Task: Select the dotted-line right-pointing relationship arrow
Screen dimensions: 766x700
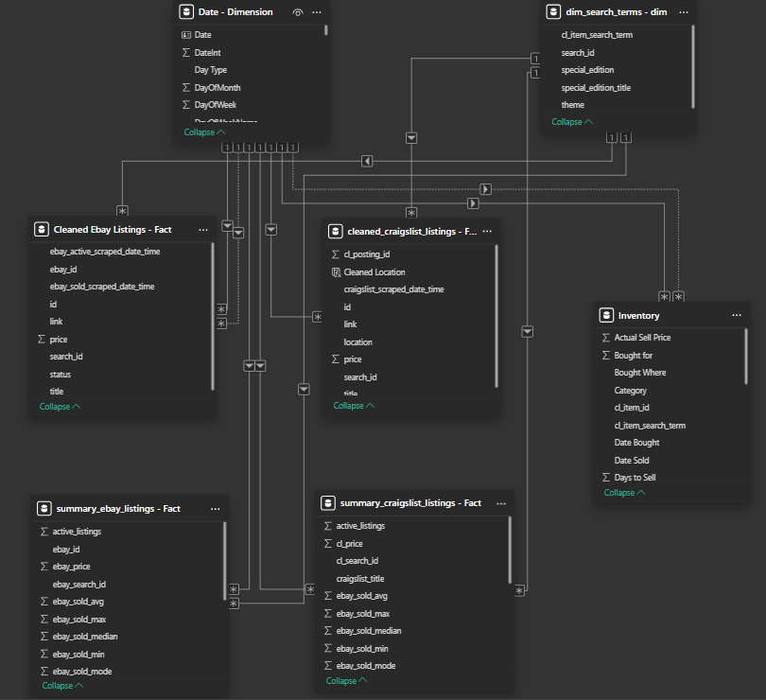Action: click(485, 189)
